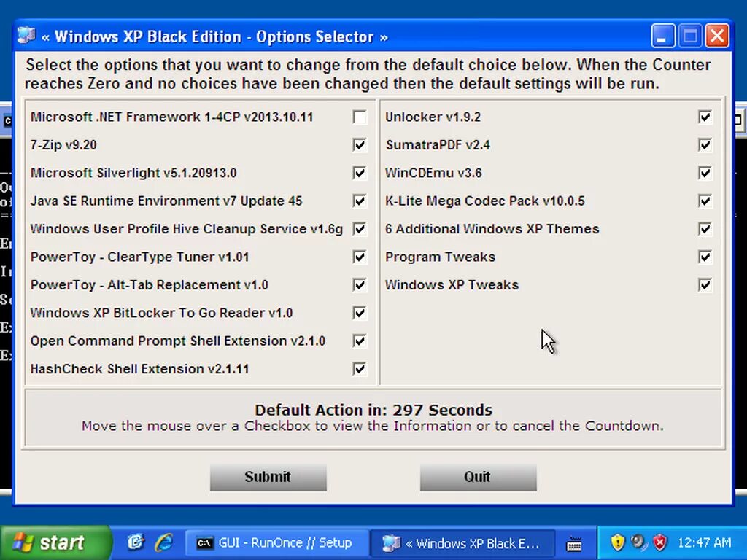The width and height of the screenshot is (747, 560).
Task: Uncheck the WinCDEmu v3.6 checkbox
Action: click(705, 173)
